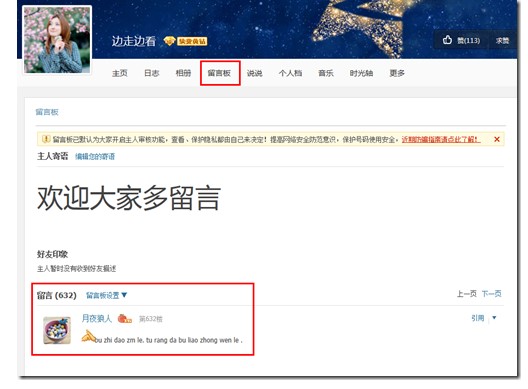Click the 欢迎大家多留言 greeting text

pos(129,198)
